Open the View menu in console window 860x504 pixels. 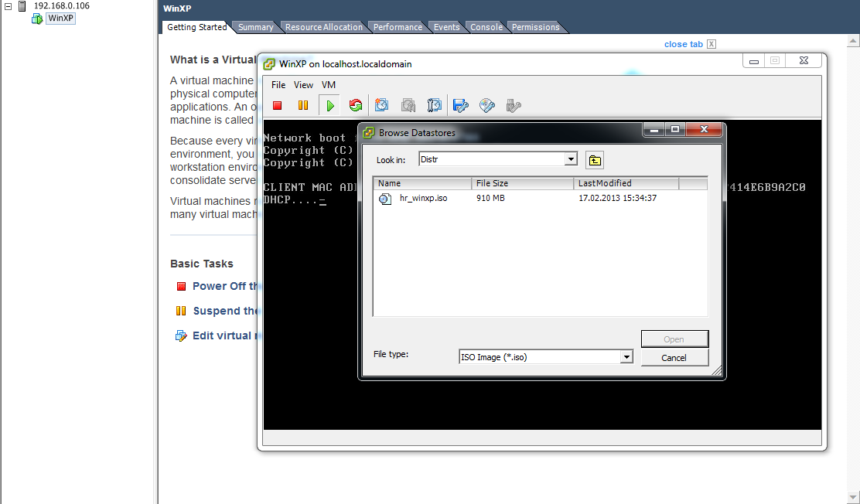coord(302,85)
